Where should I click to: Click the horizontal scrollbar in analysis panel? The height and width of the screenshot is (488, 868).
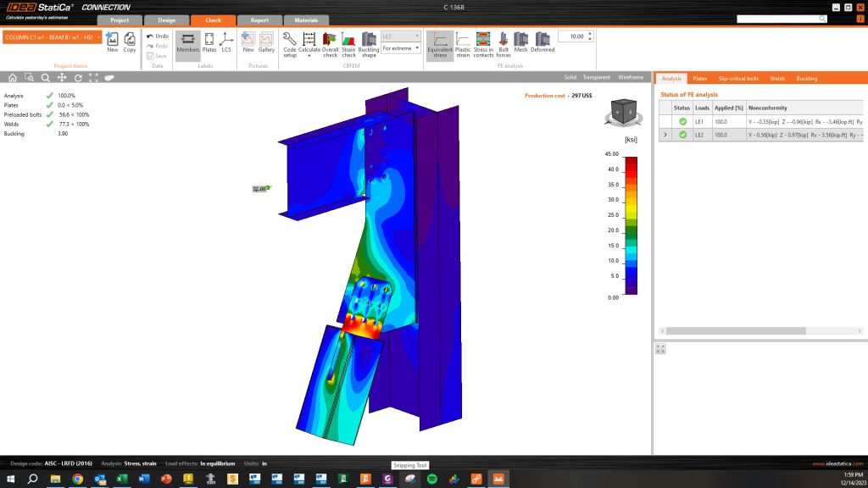(736, 331)
